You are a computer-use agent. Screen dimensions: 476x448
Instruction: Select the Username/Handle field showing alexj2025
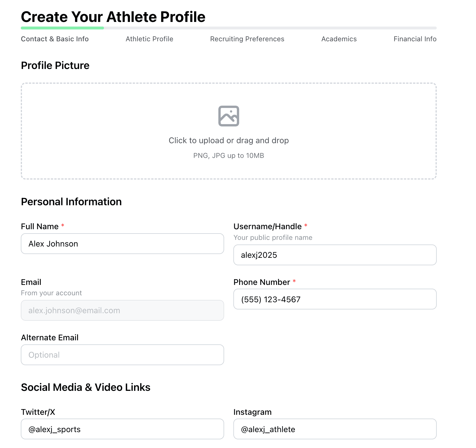[x=334, y=255]
